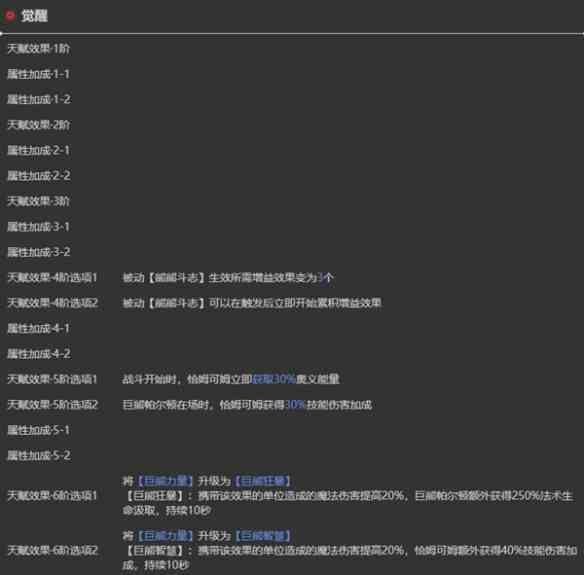Click the 觉醒 section heading
584x575 pixels.
pos(34,16)
